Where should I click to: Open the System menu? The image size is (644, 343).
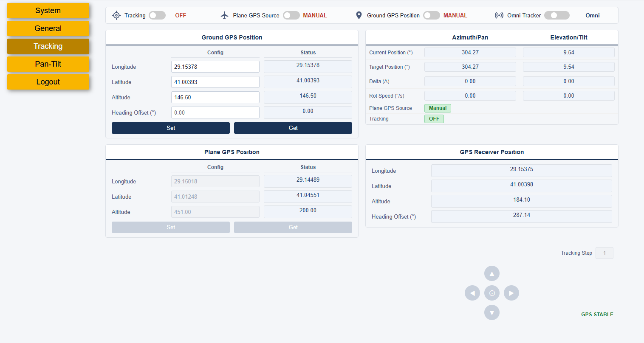(x=48, y=11)
